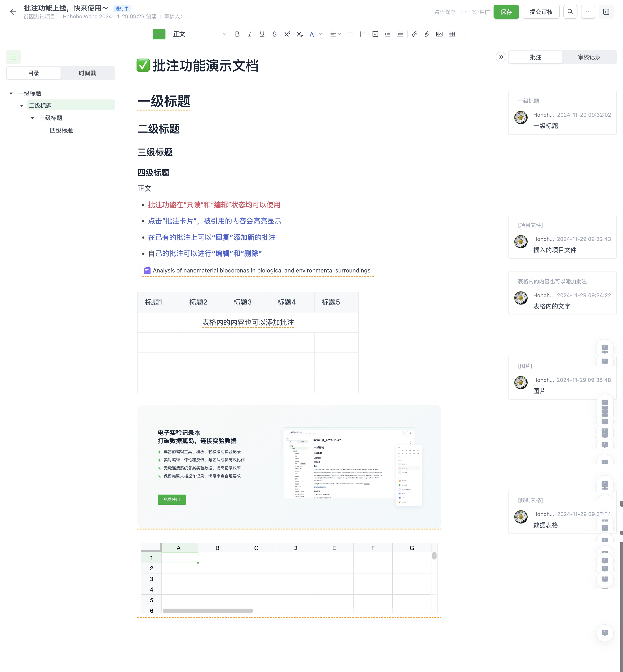Viewport: 623px width, 672px height.
Task: Toggle the outline sidebar icon
Action: pos(13,57)
